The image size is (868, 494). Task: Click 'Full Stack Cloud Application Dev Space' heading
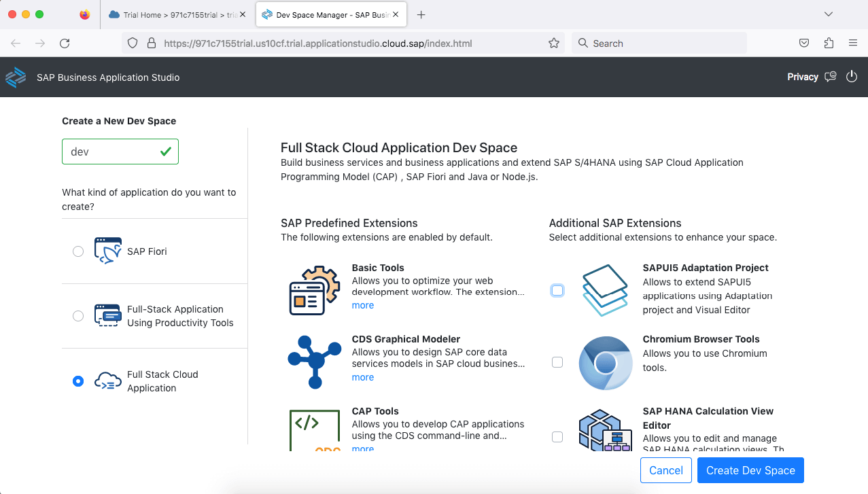pos(399,147)
